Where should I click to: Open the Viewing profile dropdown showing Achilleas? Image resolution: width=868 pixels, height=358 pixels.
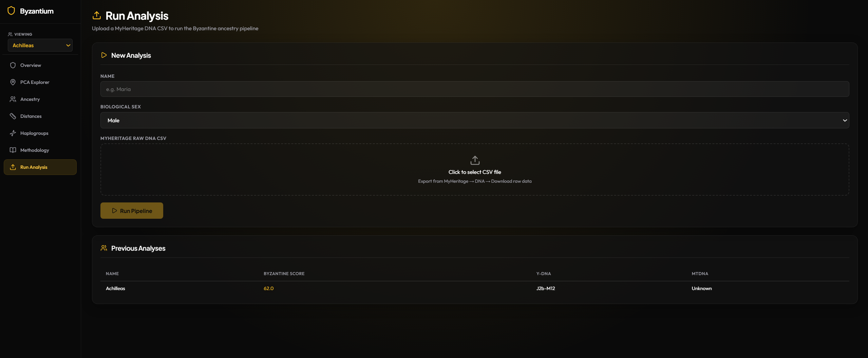tap(40, 46)
